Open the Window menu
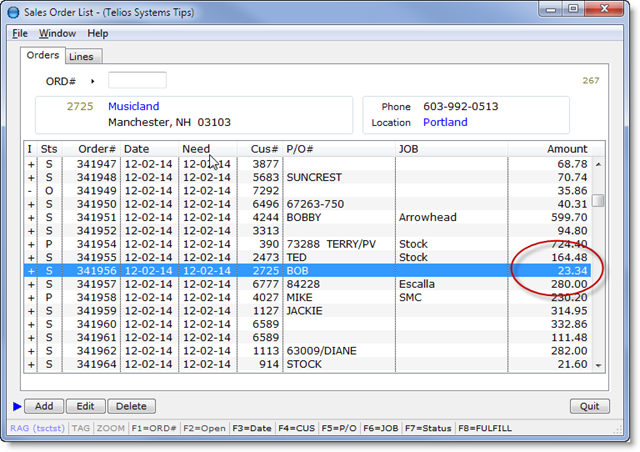The image size is (640, 452). 57,33
